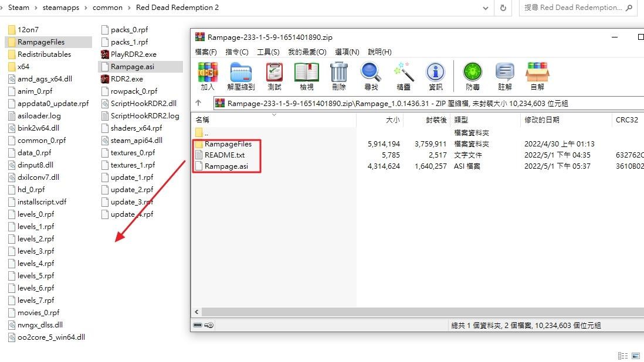Select the ScriptHookRDR2.log file
The image size is (644, 362).
coord(140,115)
